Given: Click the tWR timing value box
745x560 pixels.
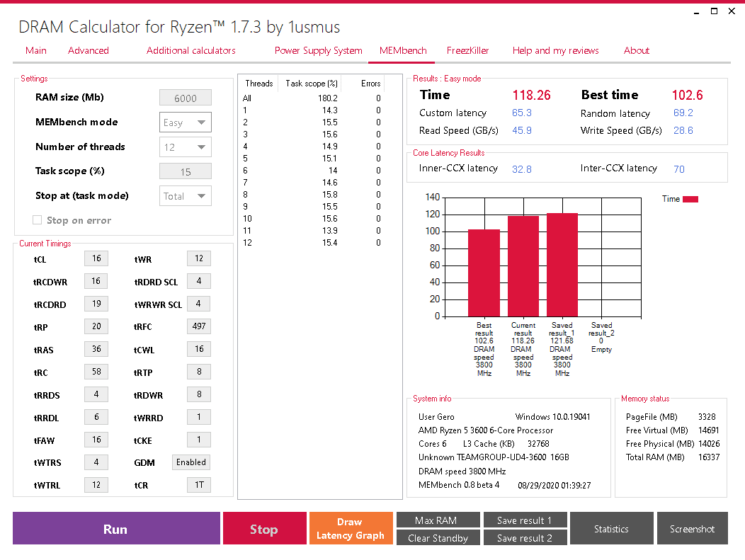Looking at the screenshot, I should (x=198, y=258).
